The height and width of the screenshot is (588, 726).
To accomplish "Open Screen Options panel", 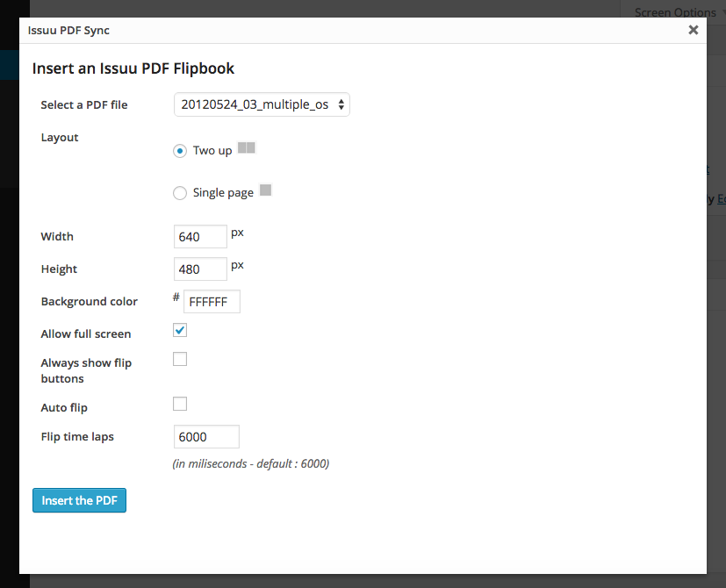I will click(677, 12).
